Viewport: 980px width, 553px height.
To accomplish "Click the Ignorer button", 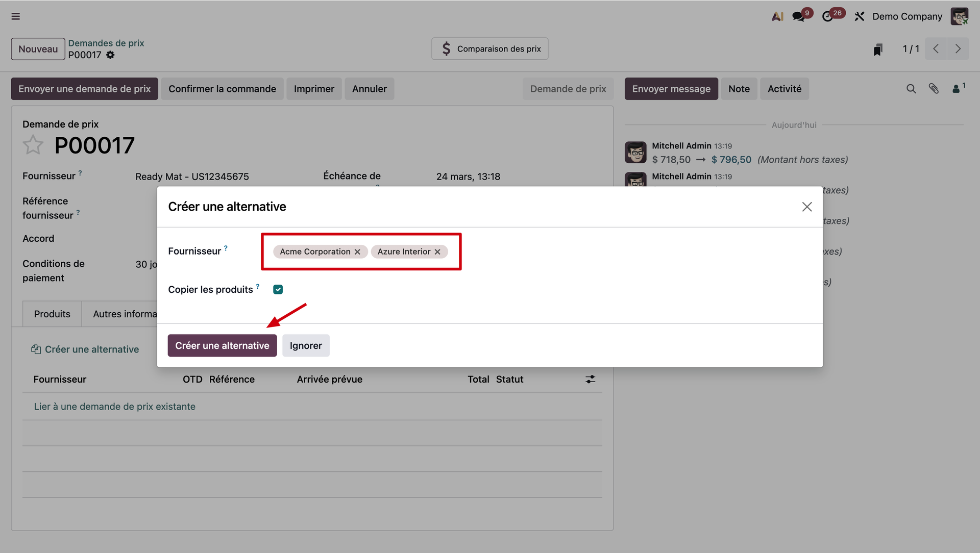I will point(306,345).
